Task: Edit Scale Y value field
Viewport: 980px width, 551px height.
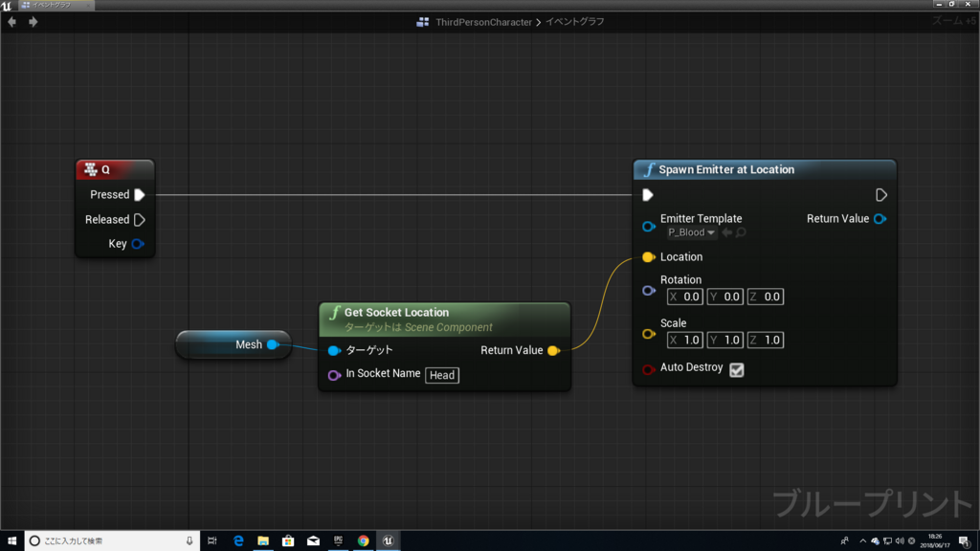Action: 725,340
